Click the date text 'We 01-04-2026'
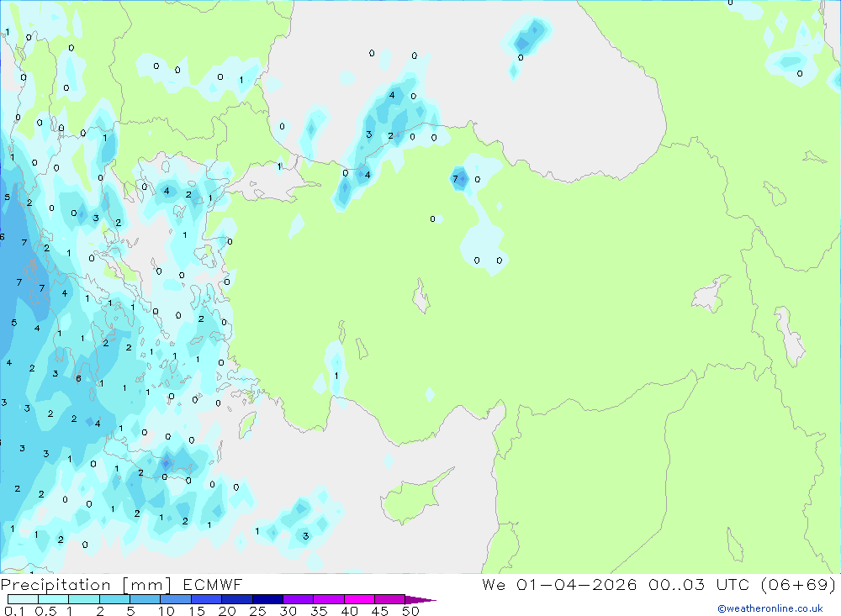 coord(559,584)
